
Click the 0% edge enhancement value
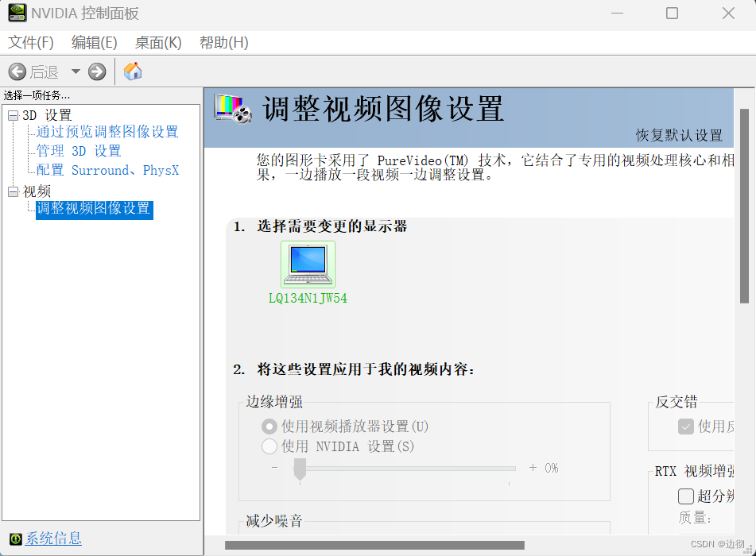[x=552, y=468]
